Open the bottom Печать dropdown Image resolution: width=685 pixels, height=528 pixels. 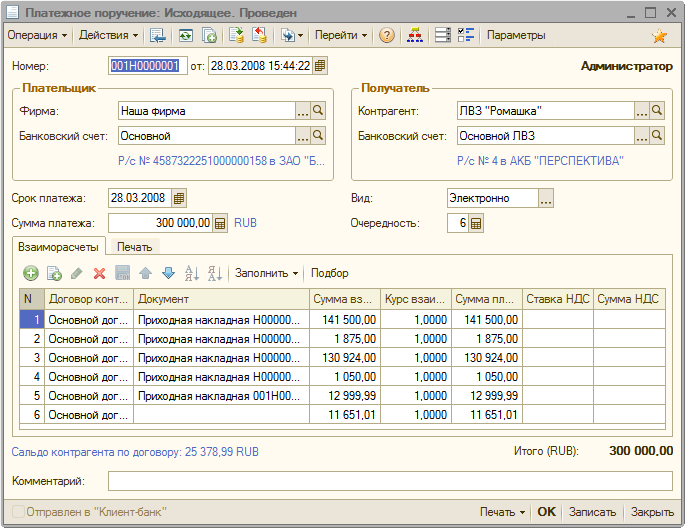(502, 512)
